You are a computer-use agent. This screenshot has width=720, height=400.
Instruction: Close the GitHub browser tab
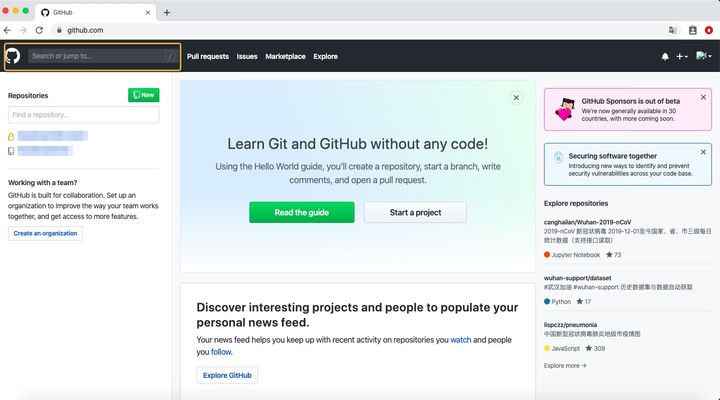pyautogui.click(x=147, y=13)
